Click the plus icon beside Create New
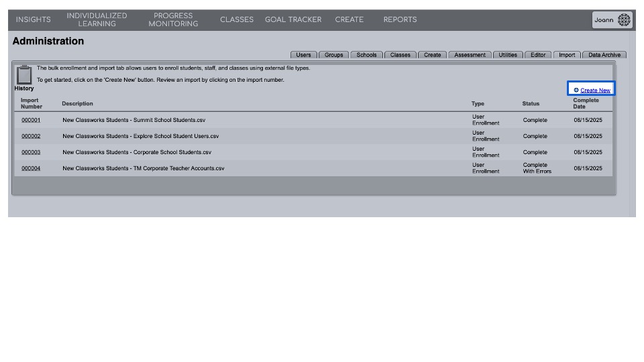 pos(576,90)
